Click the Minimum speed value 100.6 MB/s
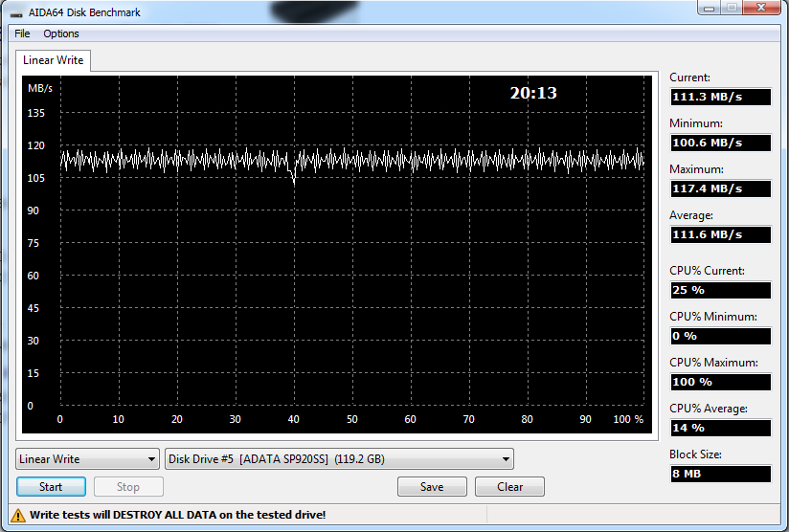 (x=721, y=143)
